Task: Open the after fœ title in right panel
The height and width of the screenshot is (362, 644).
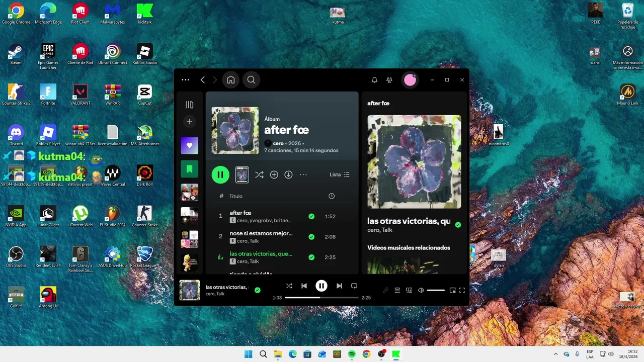Action: (378, 103)
